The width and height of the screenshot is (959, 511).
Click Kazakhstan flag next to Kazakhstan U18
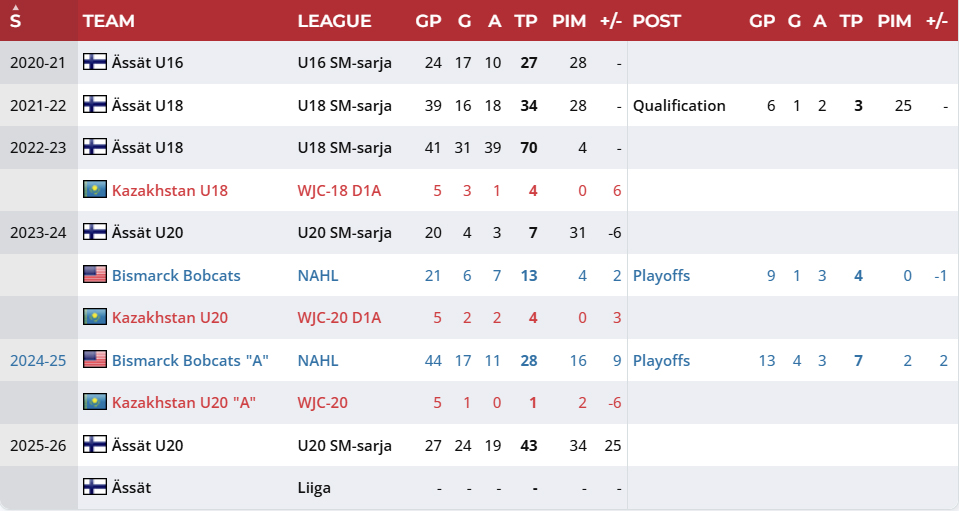(x=95, y=190)
